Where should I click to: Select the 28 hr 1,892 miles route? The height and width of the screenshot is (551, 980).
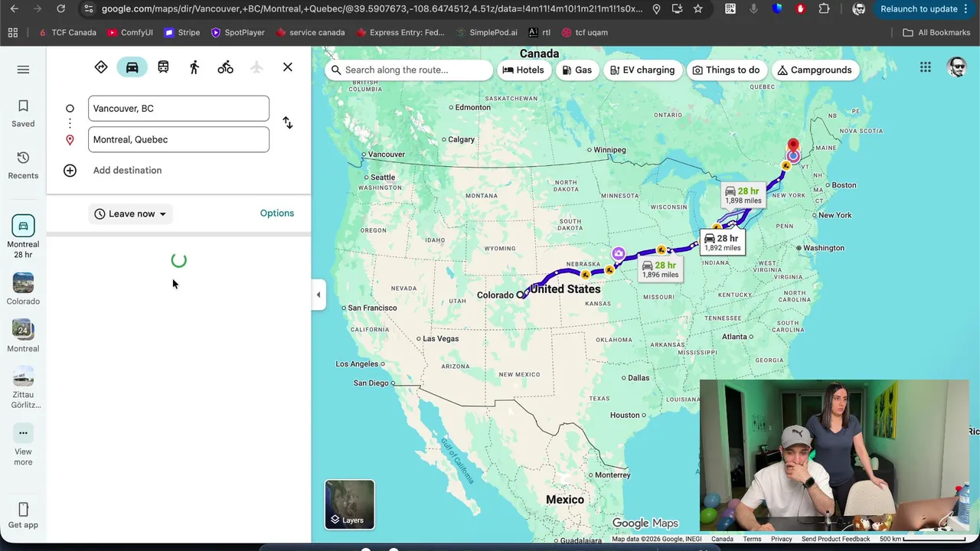[x=722, y=243]
